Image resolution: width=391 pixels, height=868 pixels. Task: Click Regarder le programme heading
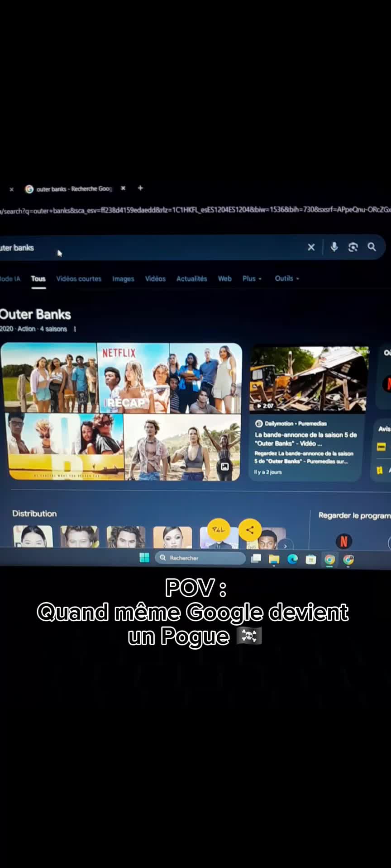pos(354,515)
